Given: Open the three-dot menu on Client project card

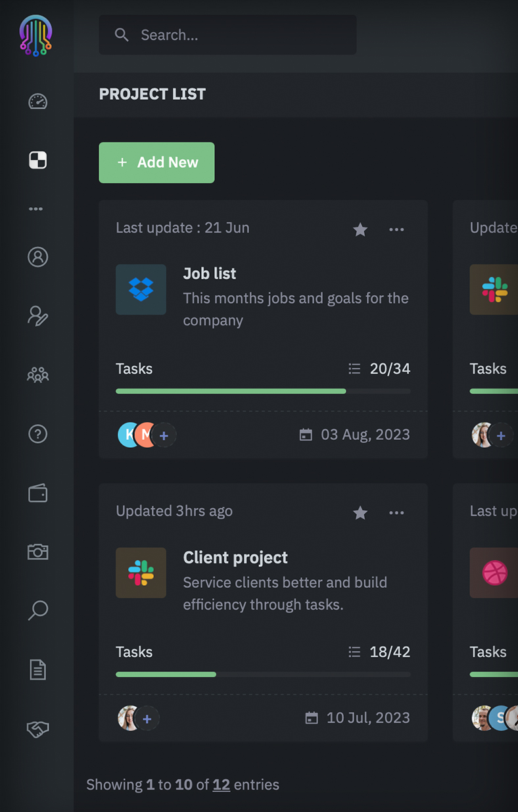Looking at the screenshot, I should [396, 513].
